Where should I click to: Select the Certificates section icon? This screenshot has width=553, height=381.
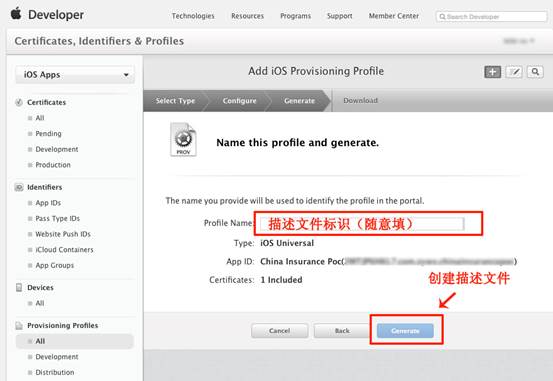click(x=19, y=102)
